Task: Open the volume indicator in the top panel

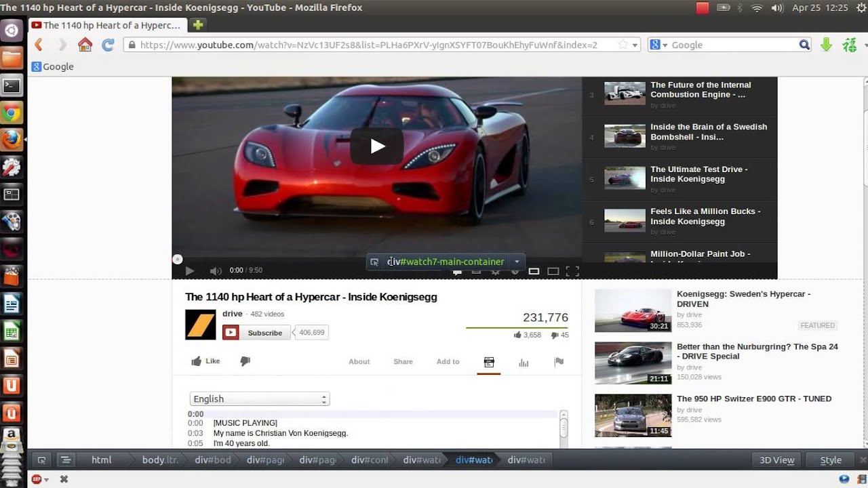Action: pos(777,7)
